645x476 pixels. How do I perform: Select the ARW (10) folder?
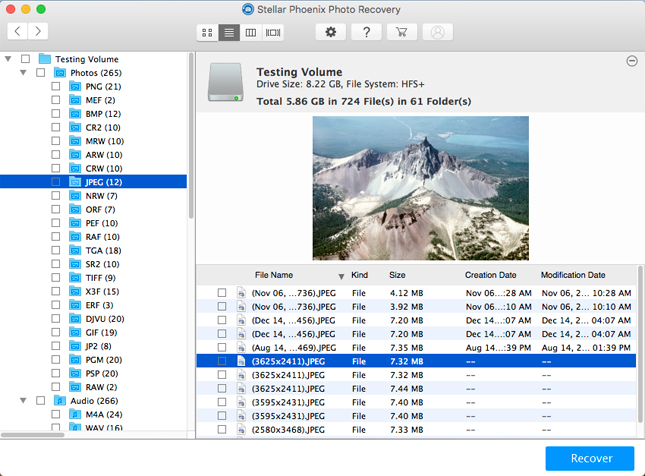click(104, 155)
